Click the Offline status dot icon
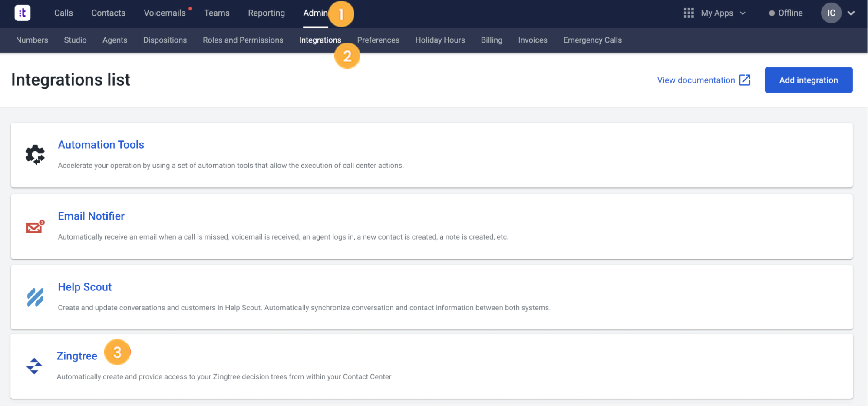The image size is (868, 406). pos(772,13)
